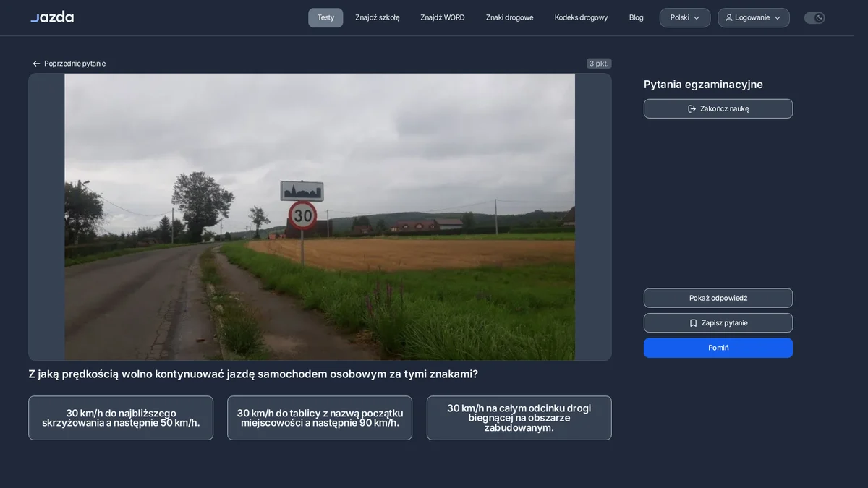This screenshot has width=868, height=488.
Task: Expand the Logowanie dropdown chevron
Action: 778,18
